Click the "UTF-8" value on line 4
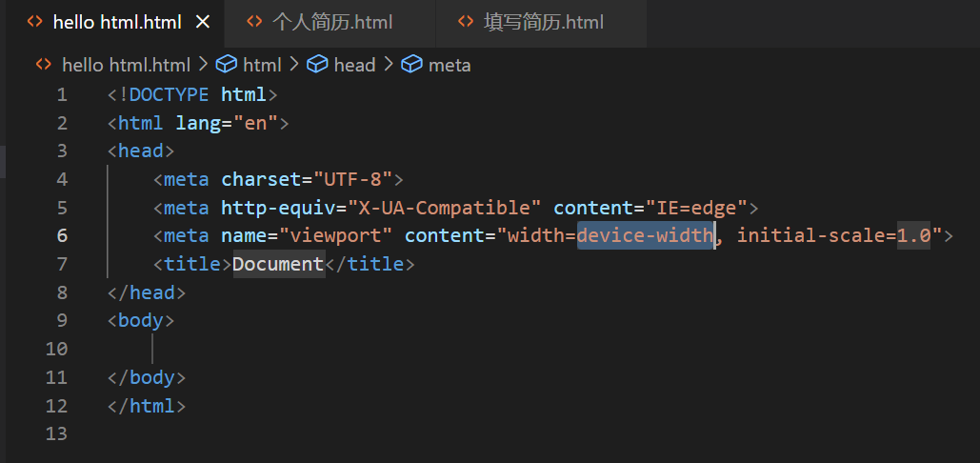 pos(352,179)
